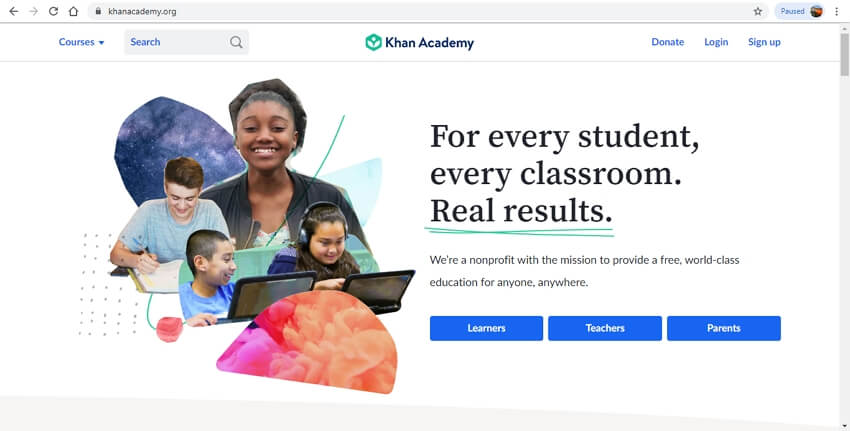Viewport: 850px width, 431px height.
Task: Open the Login link
Action: [716, 42]
